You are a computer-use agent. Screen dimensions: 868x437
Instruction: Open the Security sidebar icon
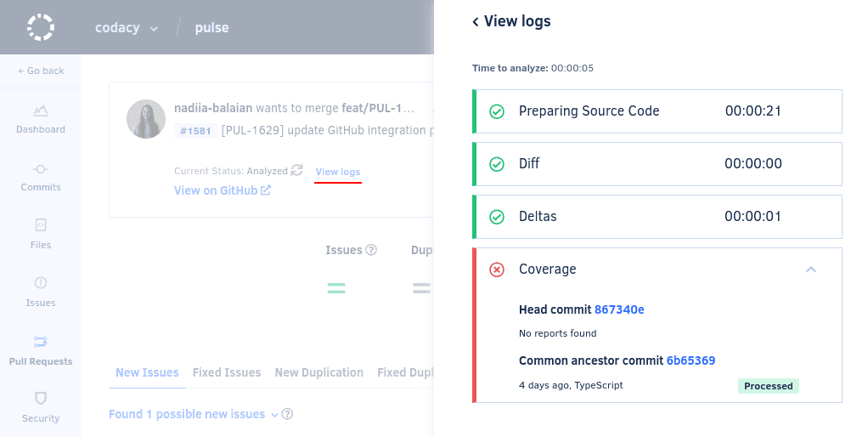point(41,398)
